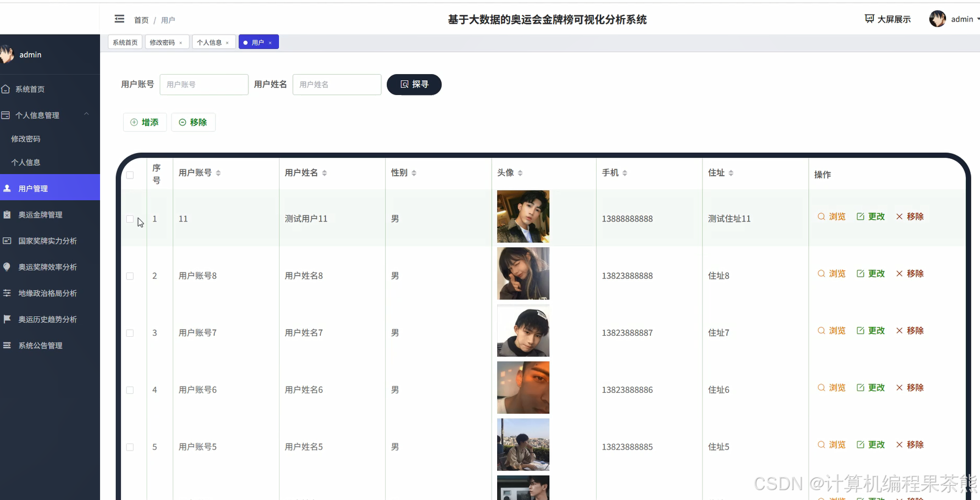This screenshot has width=980, height=500.
Task: Sort by 用户姓名 column arrows
Action: (325, 173)
